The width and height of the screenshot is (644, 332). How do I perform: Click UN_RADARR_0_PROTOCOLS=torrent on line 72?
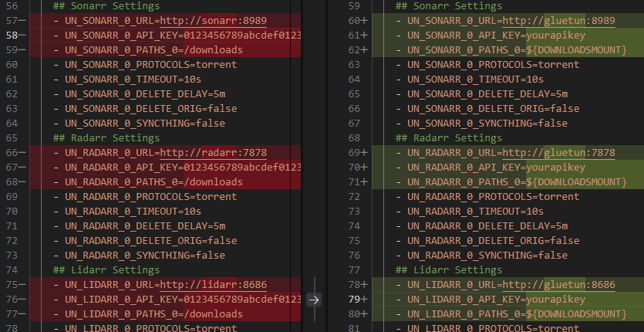pyautogui.click(x=494, y=197)
